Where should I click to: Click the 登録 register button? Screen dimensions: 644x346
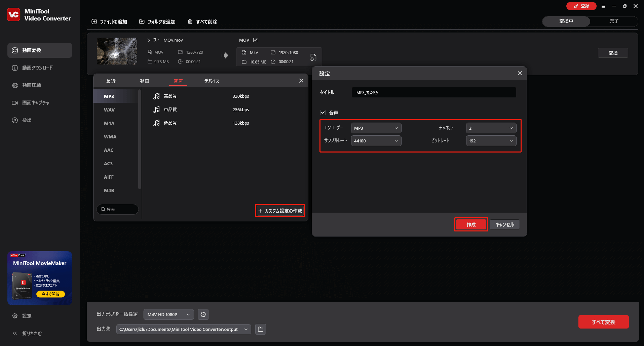tap(581, 6)
